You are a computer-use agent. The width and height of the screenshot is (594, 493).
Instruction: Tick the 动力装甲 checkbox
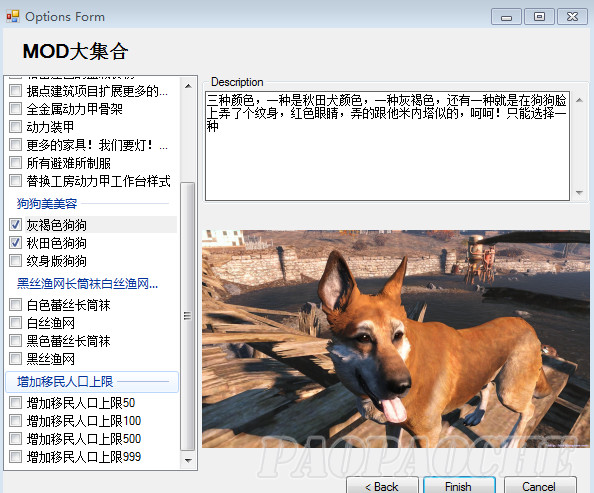click(16, 127)
